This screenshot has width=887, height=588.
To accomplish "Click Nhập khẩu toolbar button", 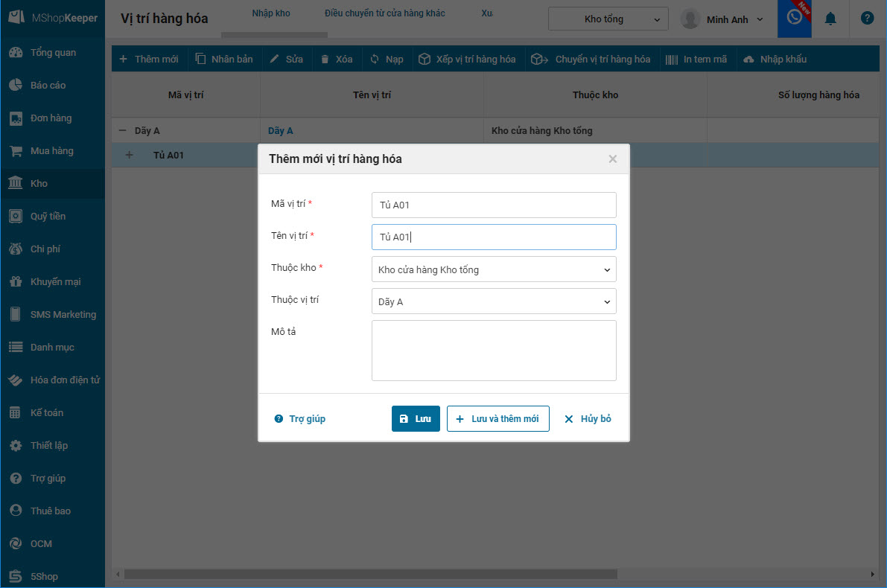I will point(775,60).
